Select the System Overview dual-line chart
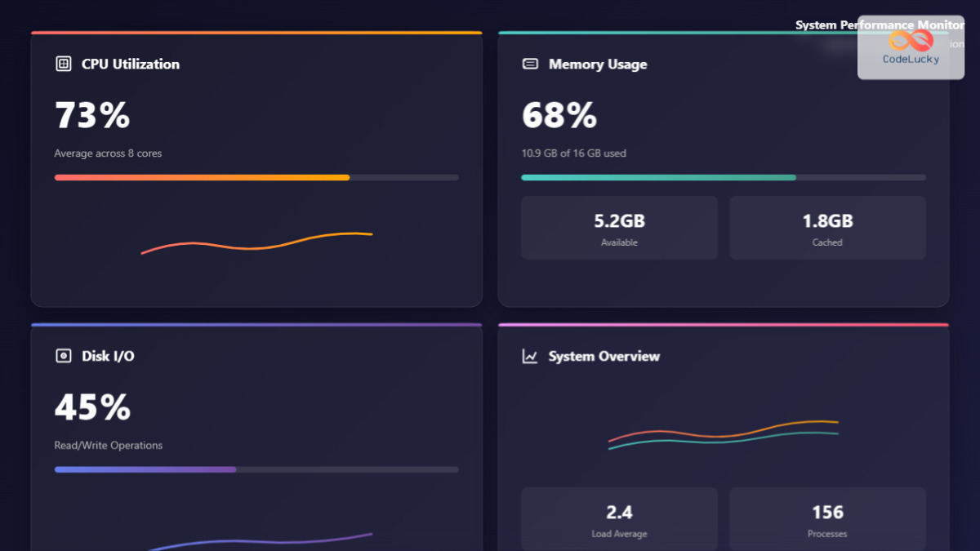The width and height of the screenshot is (980, 551). click(723, 434)
